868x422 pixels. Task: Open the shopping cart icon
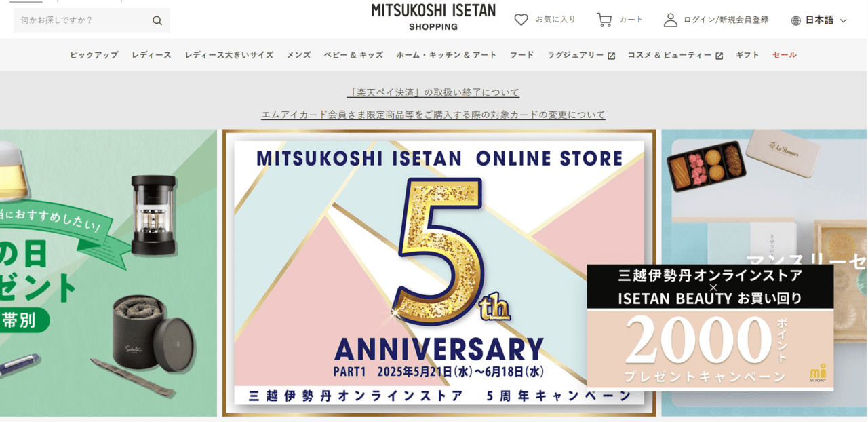604,20
